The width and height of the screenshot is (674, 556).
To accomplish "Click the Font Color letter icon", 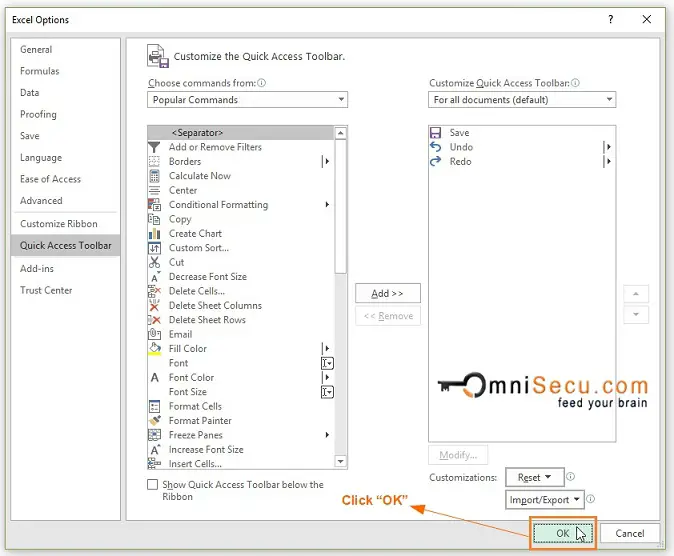I will [154, 378].
